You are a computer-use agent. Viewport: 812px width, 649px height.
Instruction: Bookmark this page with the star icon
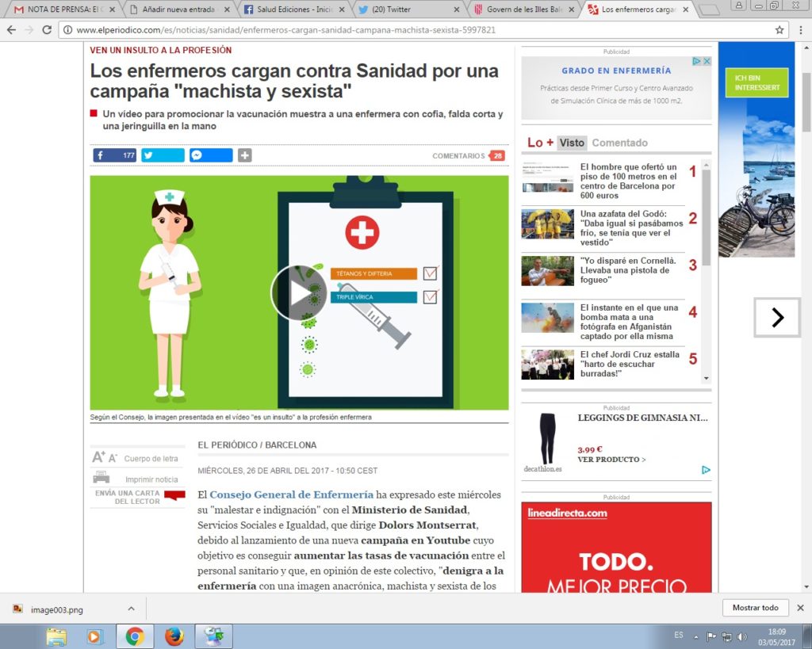pyautogui.click(x=779, y=30)
